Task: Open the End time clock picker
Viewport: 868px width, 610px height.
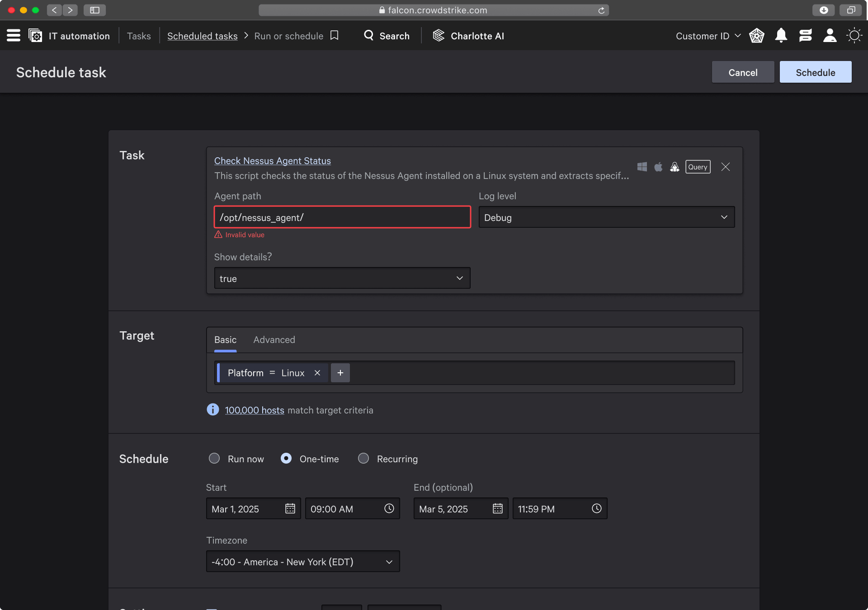Action: (597, 509)
